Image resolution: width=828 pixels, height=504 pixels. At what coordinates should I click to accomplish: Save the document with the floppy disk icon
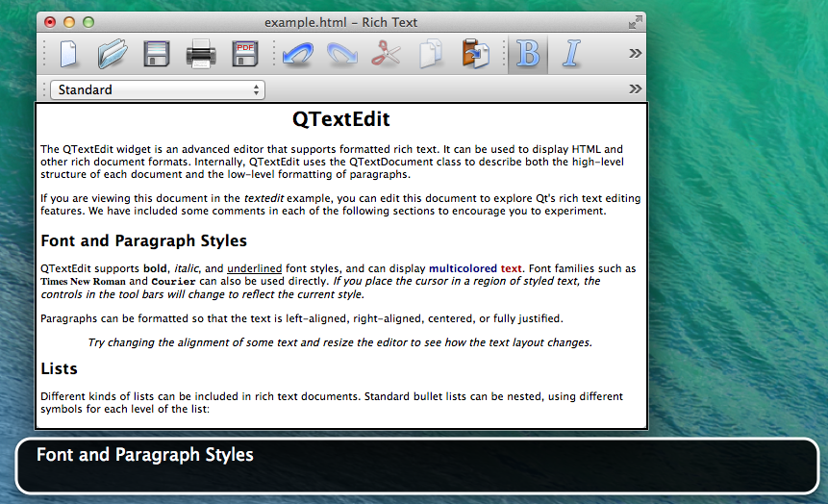tap(157, 54)
